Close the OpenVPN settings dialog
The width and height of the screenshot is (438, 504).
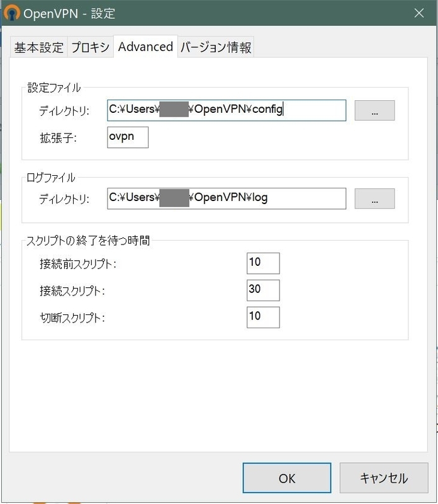tap(418, 13)
